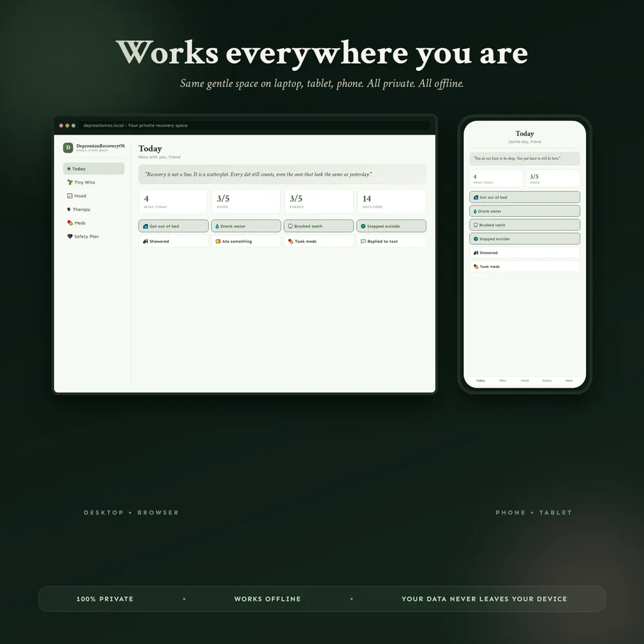Click the phone 'Gentle day, friend' subtitle
This screenshot has width=644, height=644.
[x=524, y=142]
